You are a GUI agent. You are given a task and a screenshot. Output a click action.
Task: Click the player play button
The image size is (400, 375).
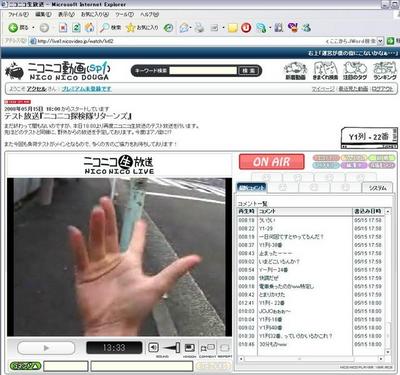tap(46, 348)
